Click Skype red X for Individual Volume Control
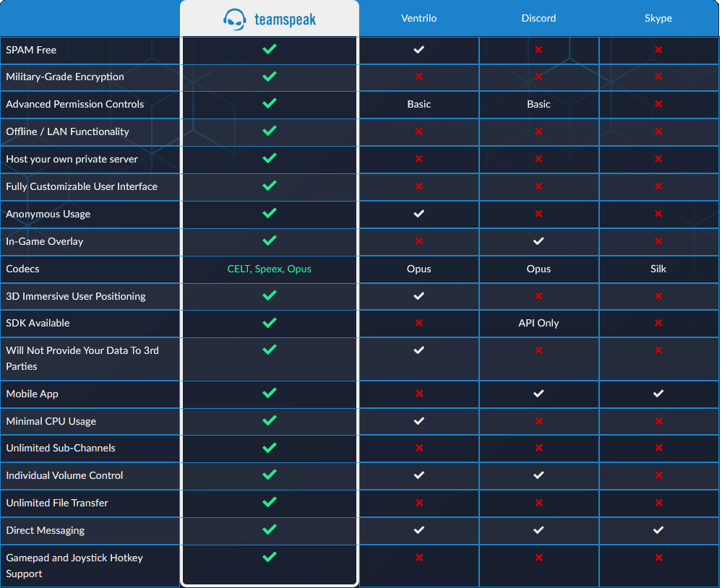Image resolution: width=722 pixels, height=588 pixels. [x=658, y=475]
